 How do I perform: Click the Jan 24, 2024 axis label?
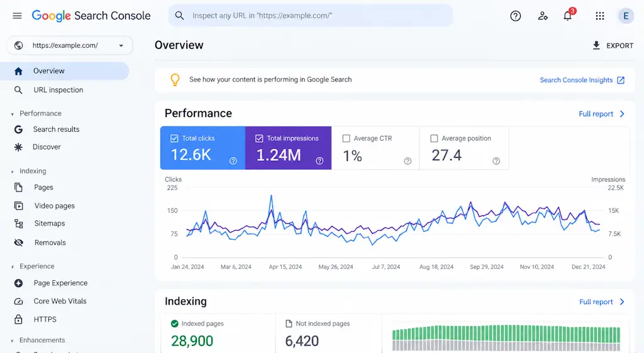187,267
